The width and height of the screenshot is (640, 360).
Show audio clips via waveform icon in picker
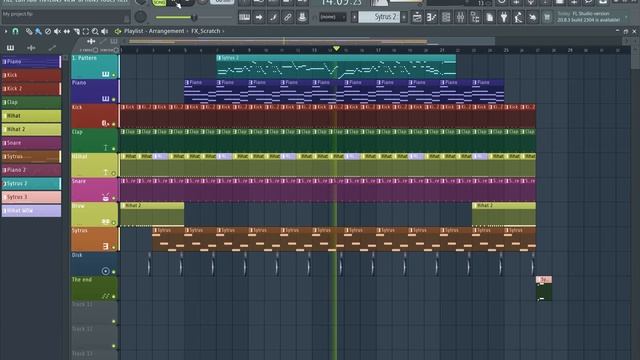[31, 48]
